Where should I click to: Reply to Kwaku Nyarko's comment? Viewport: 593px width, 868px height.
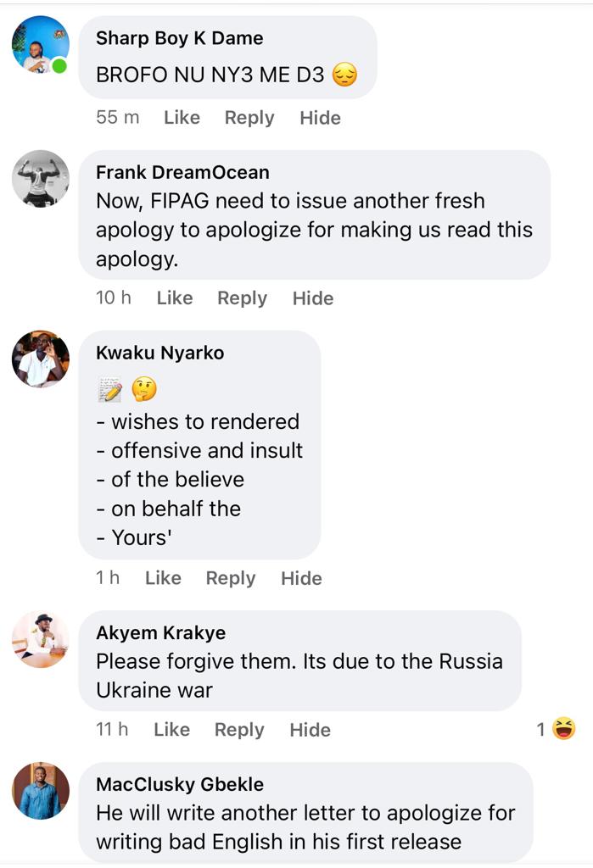[x=231, y=578]
